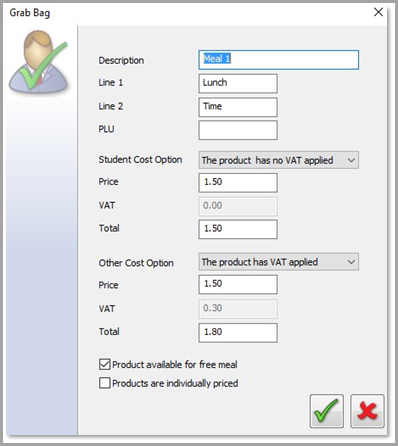Select the disabled Other VAT field showing 0.30
The image size is (398, 446).
238,309
